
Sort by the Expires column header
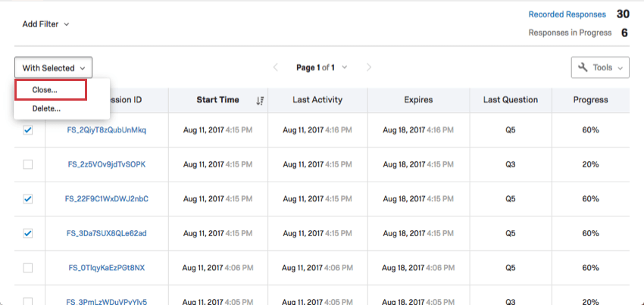418,100
